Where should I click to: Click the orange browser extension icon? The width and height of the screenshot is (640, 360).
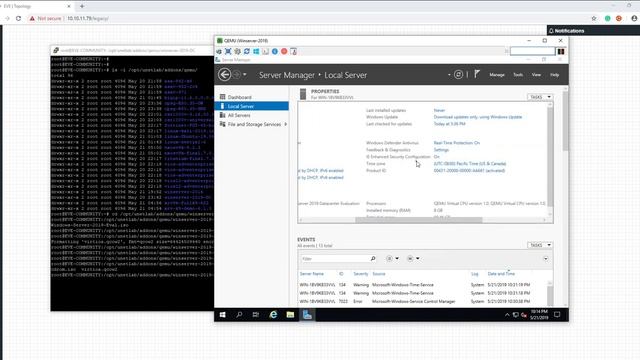point(619,18)
